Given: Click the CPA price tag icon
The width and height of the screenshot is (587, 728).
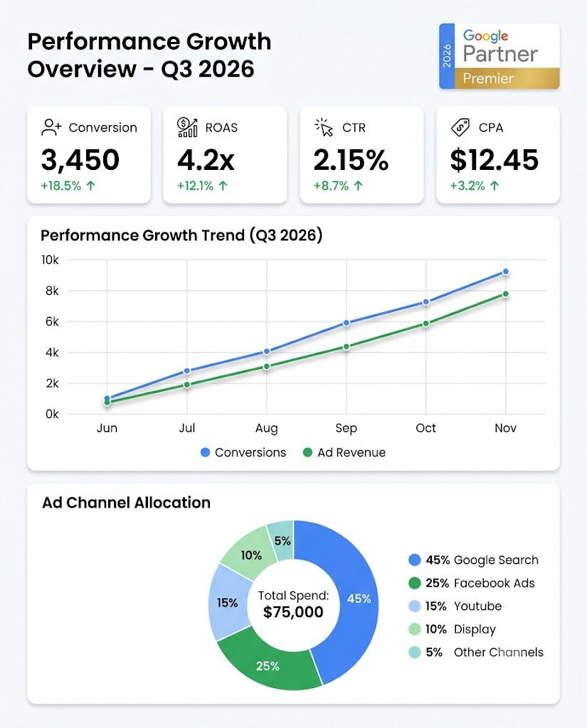Looking at the screenshot, I should pyautogui.click(x=460, y=127).
